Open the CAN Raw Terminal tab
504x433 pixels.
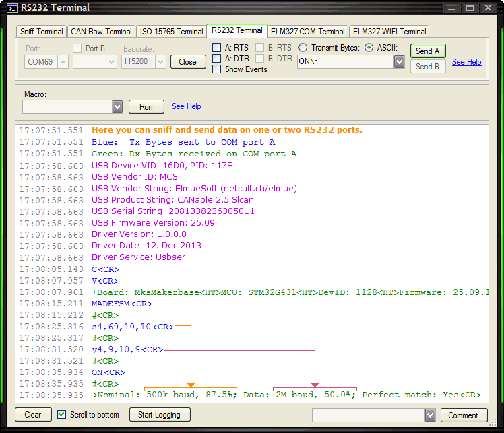tap(101, 32)
